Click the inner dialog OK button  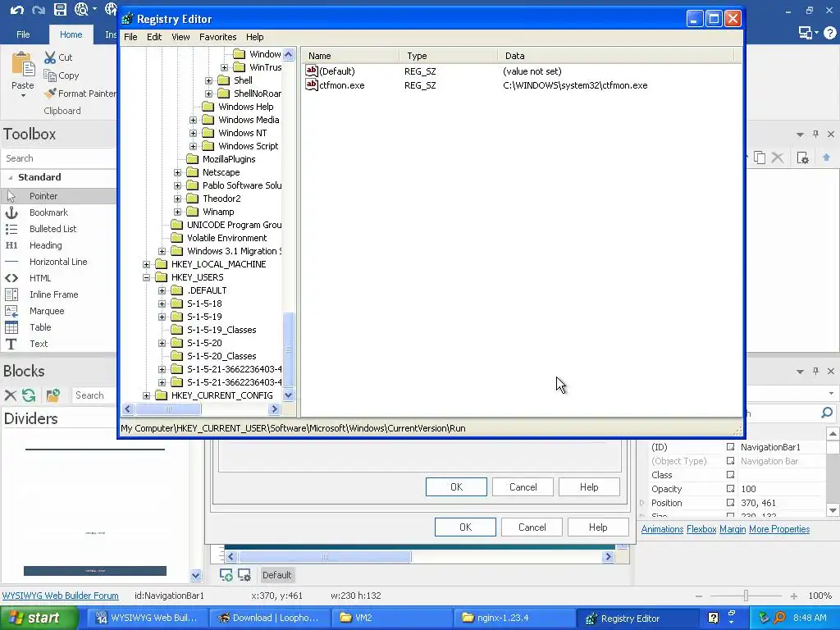tap(456, 487)
